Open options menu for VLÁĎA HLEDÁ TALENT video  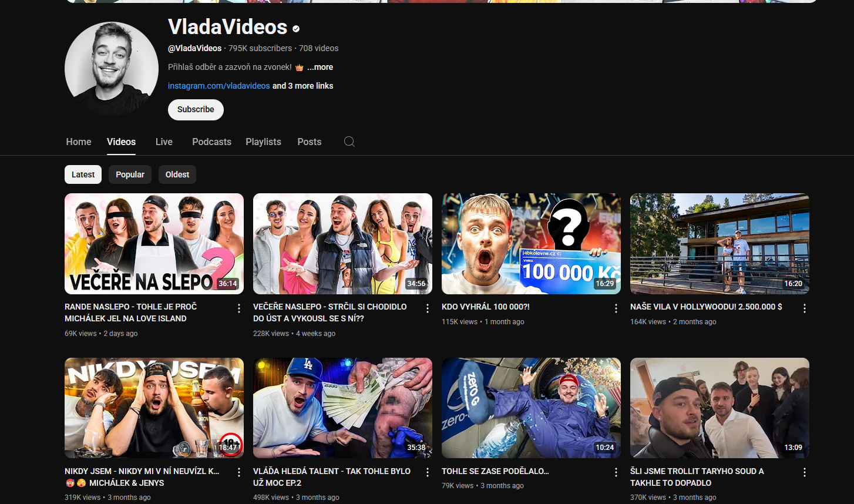428,472
